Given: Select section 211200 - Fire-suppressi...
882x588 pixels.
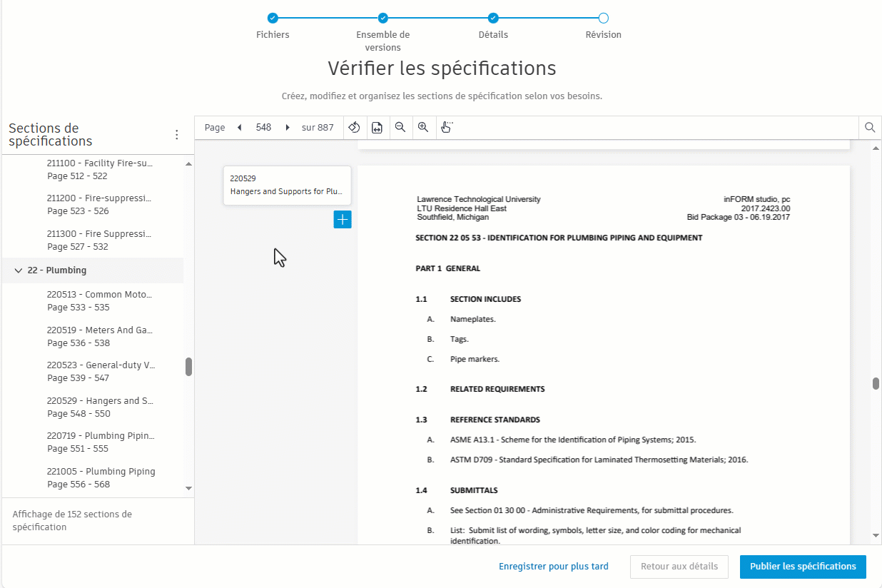Looking at the screenshot, I should tap(100, 204).
